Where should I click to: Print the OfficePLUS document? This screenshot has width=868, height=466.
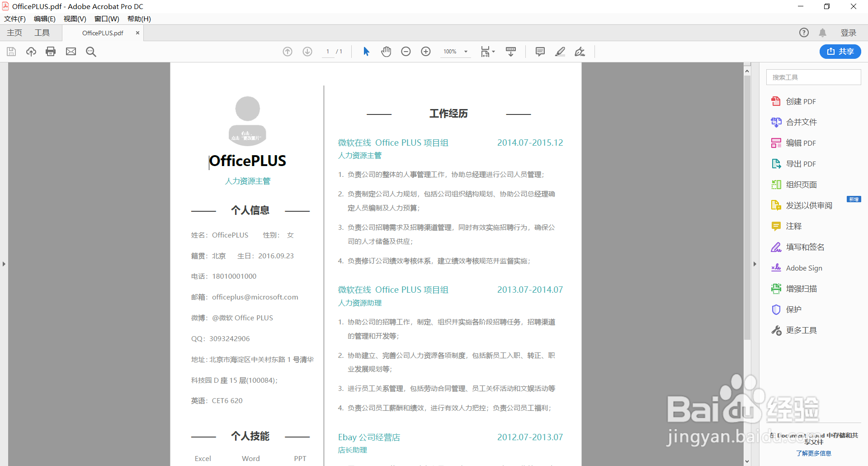tap(50, 51)
